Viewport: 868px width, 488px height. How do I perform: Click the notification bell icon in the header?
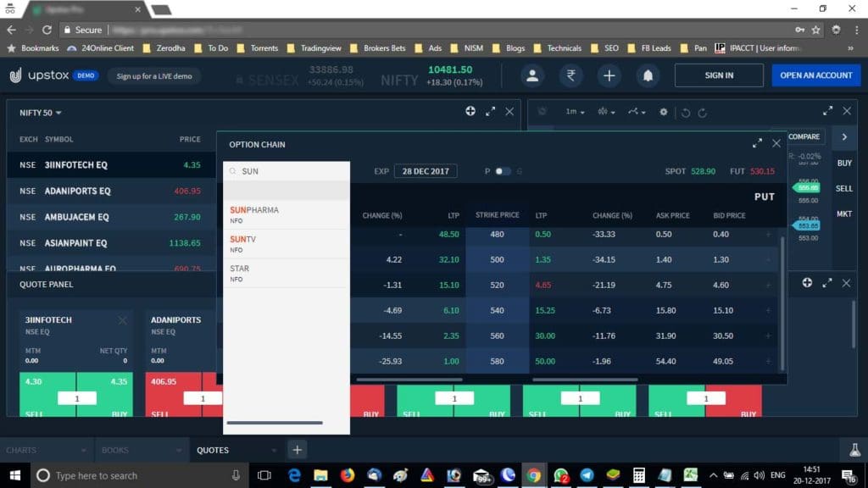[648, 75]
